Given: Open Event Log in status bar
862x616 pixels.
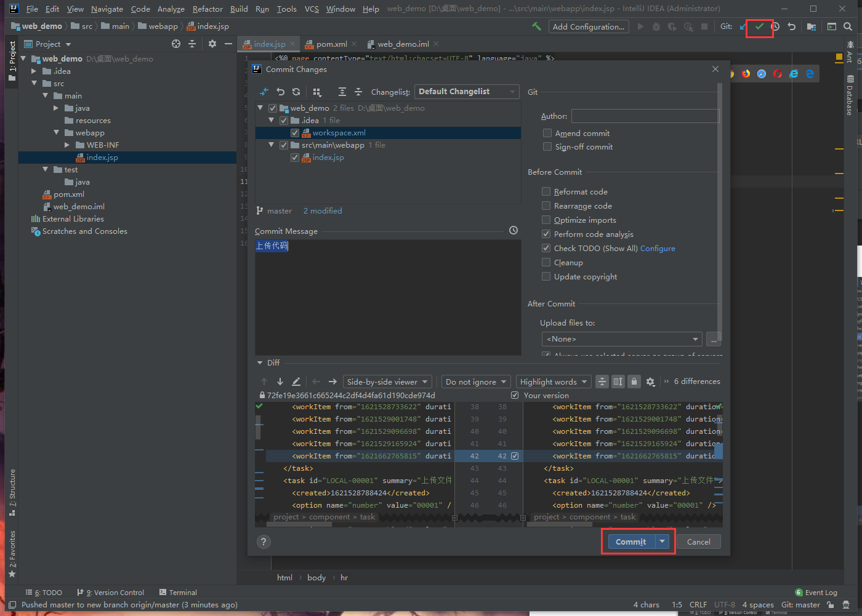Looking at the screenshot, I should click(x=816, y=593).
